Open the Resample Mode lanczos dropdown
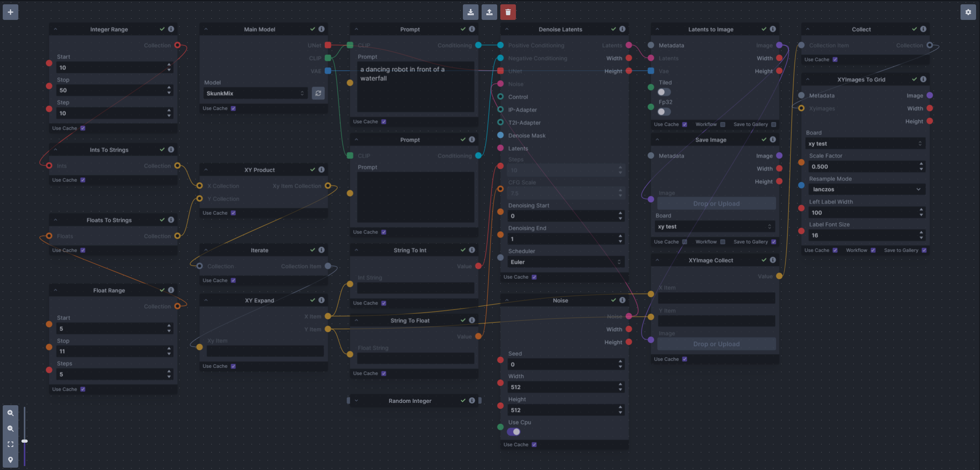This screenshot has height=470, width=980. pyautogui.click(x=865, y=189)
